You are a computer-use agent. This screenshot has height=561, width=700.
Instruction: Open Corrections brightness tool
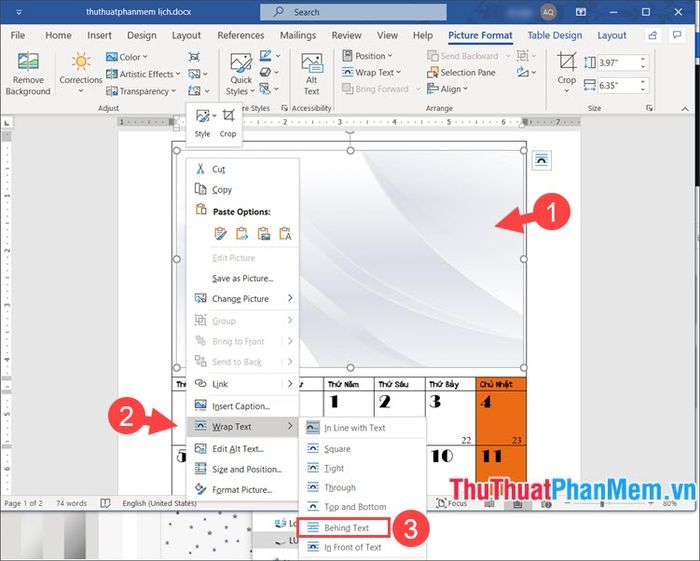(x=81, y=73)
